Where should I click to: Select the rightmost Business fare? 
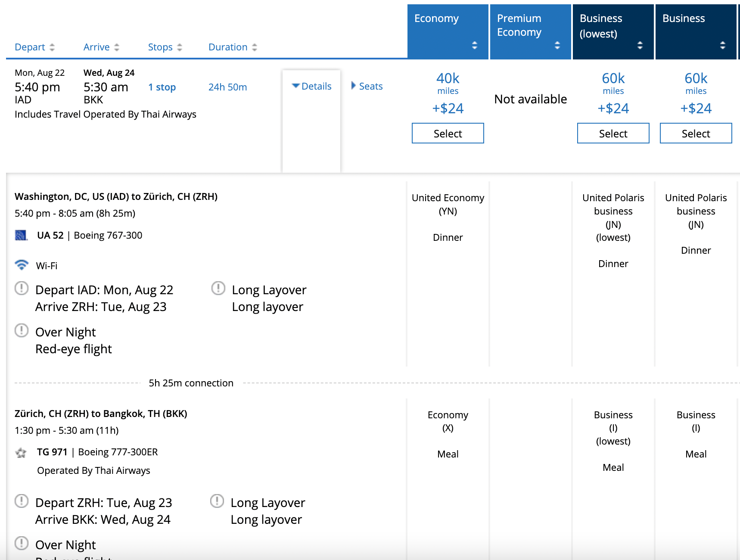(x=696, y=133)
